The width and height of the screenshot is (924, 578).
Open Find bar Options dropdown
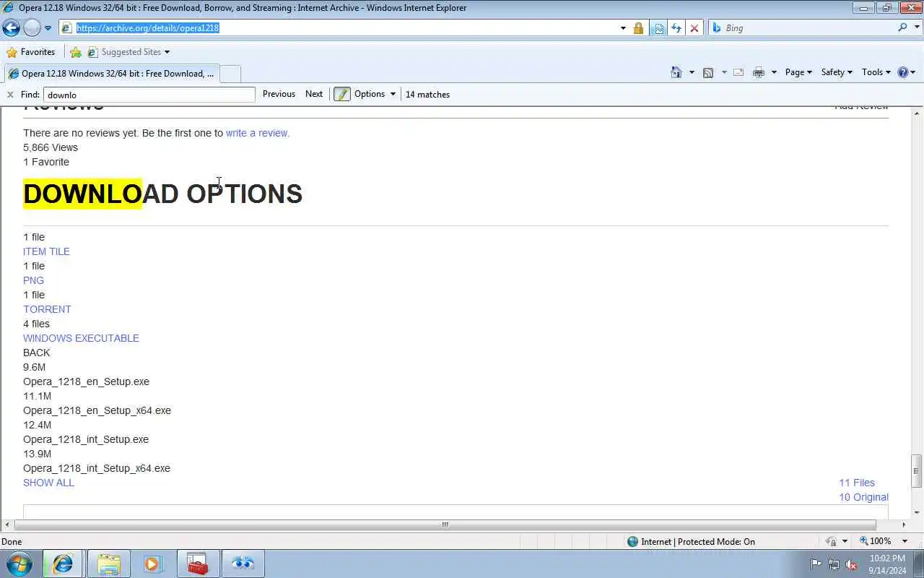tap(375, 94)
